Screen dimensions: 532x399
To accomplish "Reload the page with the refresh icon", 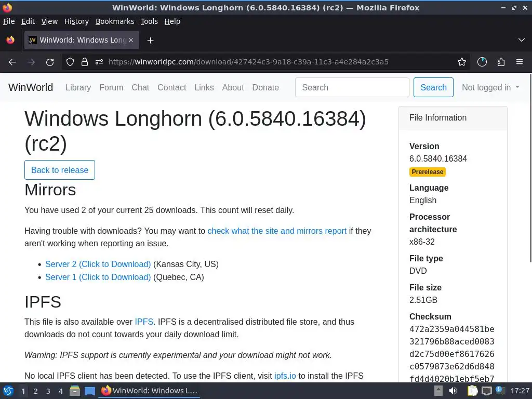I will click(50, 62).
